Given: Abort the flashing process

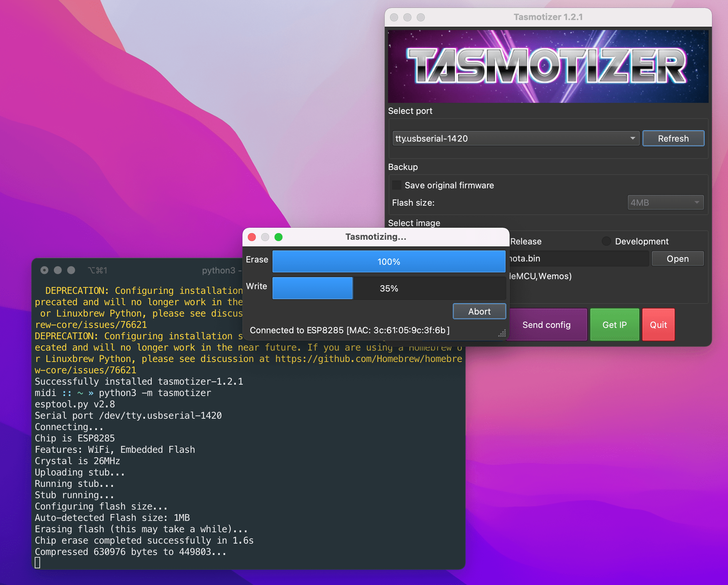Looking at the screenshot, I should [479, 311].
